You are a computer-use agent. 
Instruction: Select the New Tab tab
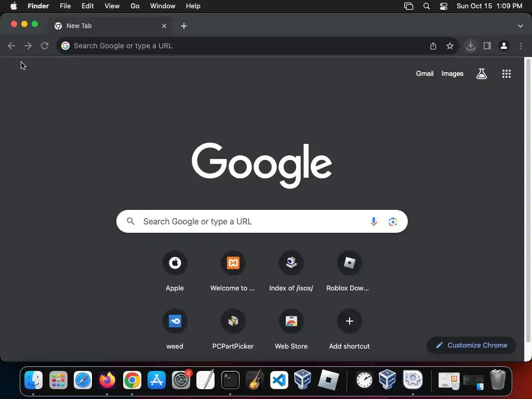coord(110,26)
